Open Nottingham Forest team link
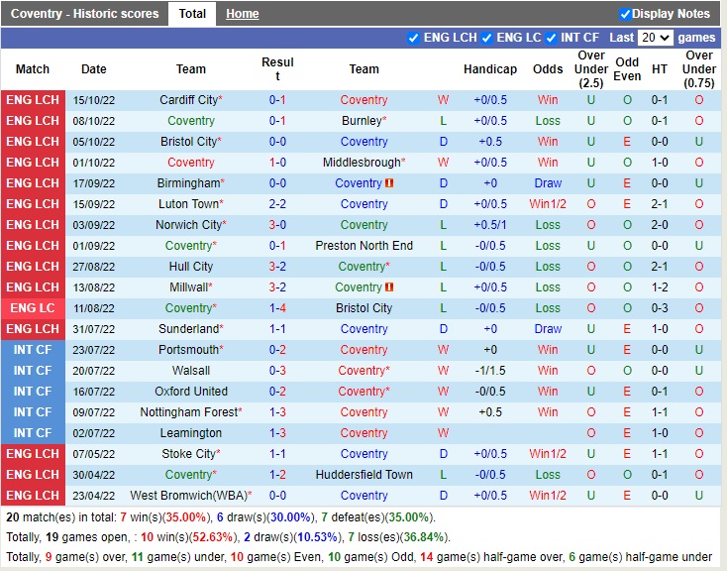This screenshot has width=728, height=571. [x=188, y=412]
